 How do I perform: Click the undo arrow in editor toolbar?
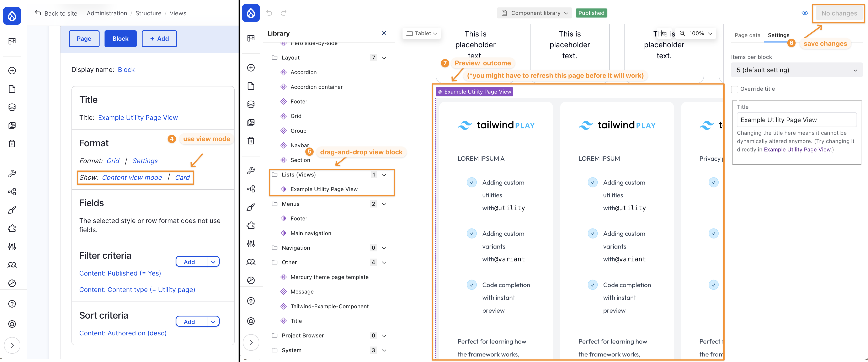(x=269, y=13)
